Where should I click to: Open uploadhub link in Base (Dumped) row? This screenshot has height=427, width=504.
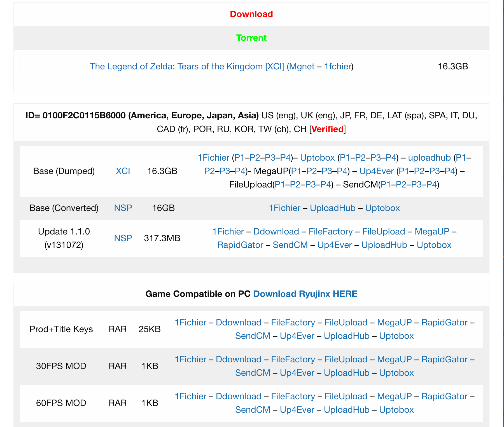click(x=430, y=158)
